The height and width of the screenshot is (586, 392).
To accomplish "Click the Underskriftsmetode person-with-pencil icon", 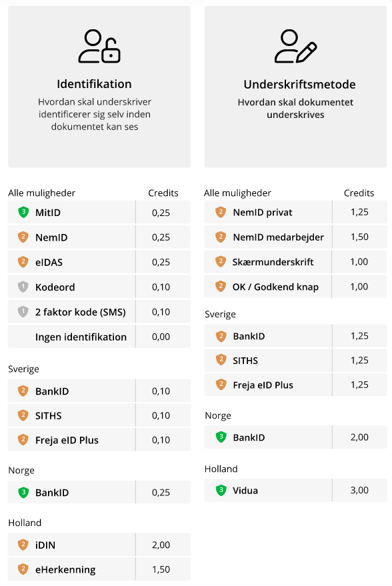I will click(295, 47).
